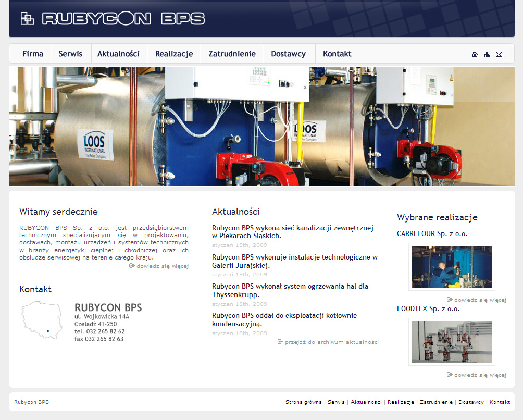The height and width of the screenshot is (420, 523).
Task: Click 'Strona główna' in the footer
Action: click(x=304, y=402)
